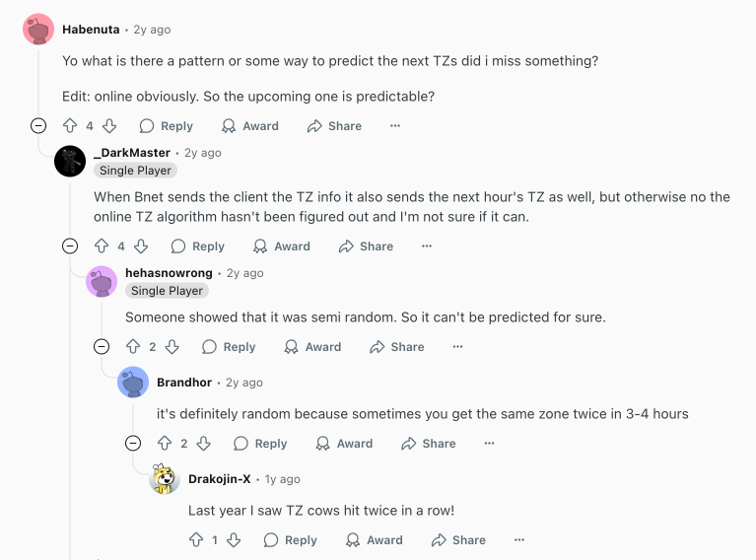The width and height of the screenshot is (756, 560).
Task: Downvote Habenuta's comment
Action: coord(109,126)
